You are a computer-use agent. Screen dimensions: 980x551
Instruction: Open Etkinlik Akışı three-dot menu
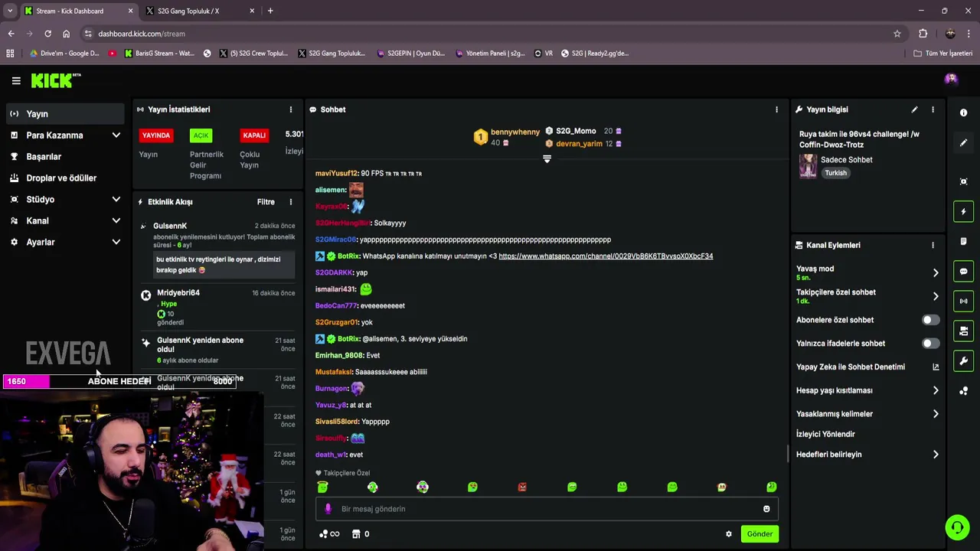[x=290, y=202]
